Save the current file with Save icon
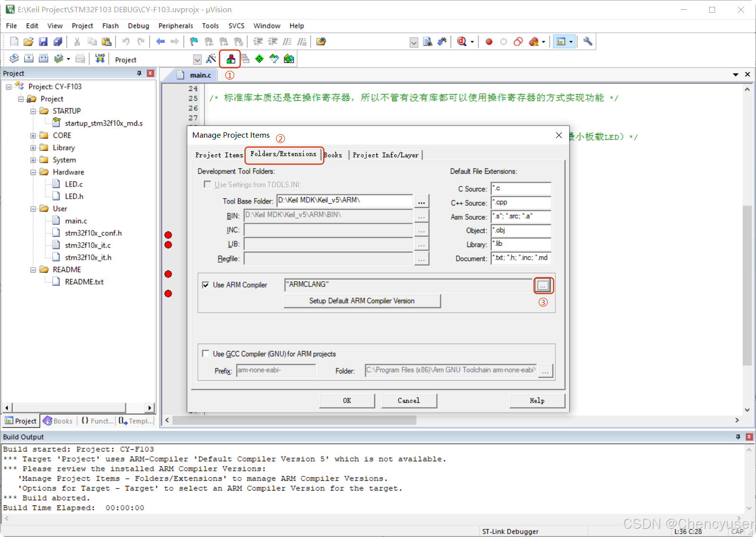Image resolution: width=756 pixels, height=537 pixels. click(x=43, y=42)
